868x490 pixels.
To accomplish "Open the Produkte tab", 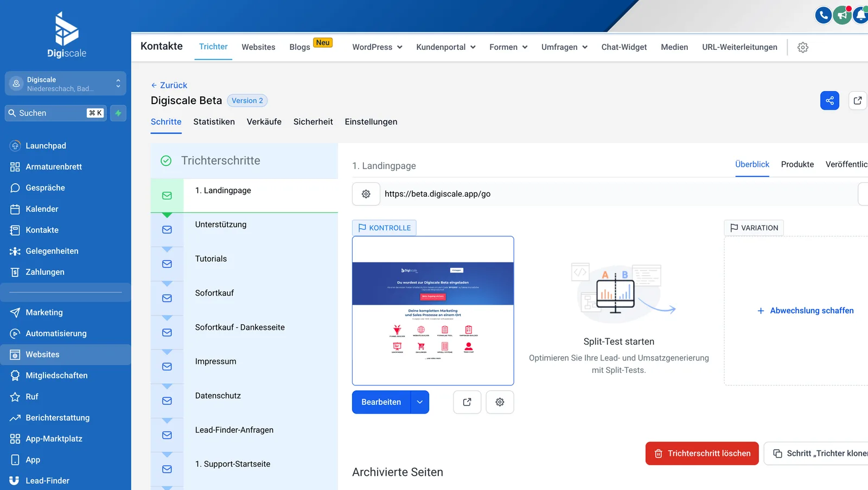I will point(797,164).
